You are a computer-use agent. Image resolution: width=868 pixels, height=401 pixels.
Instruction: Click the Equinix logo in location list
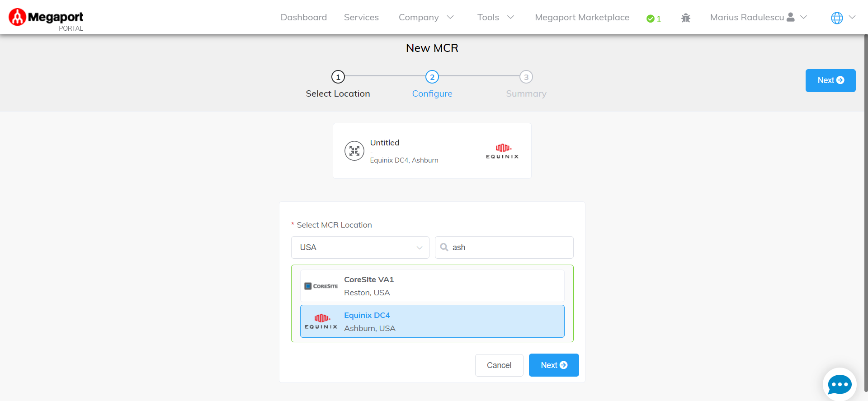(x=321, y=322)
